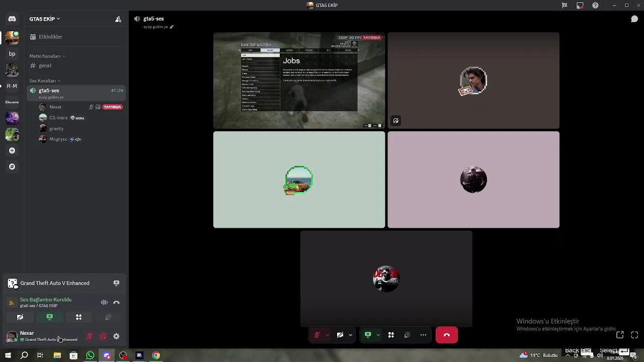Open the three-dot more options in the call bar
644x362 pixels.
coord(423,335)
